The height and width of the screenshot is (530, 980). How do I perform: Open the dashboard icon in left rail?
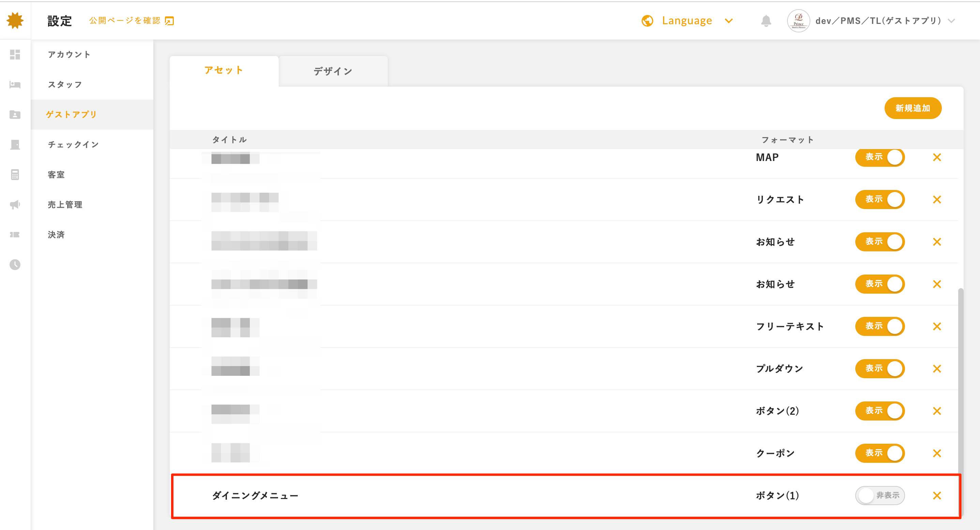coord(15,55)
